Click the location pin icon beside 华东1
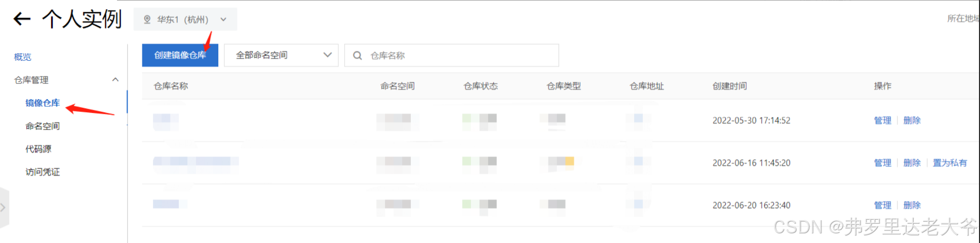This screenshot has height=243, width=980. (x=147, y=19)
